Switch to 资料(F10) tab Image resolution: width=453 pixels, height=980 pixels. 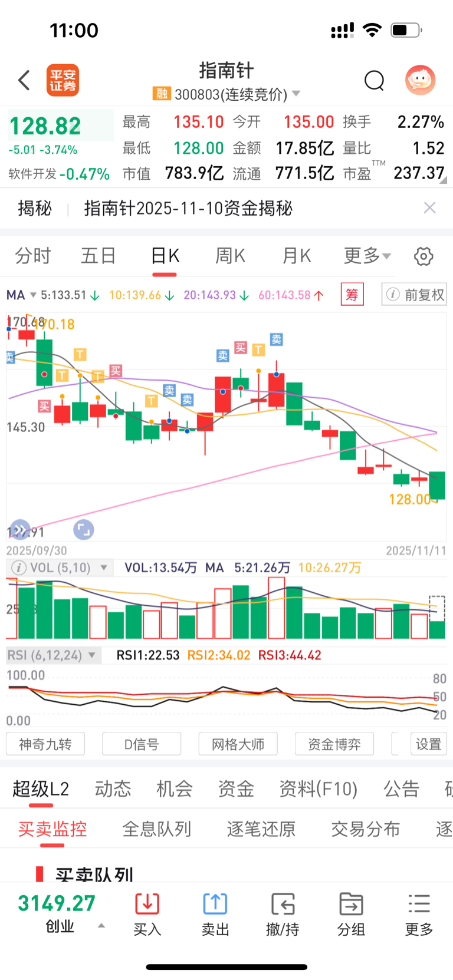tap(319, 788)
